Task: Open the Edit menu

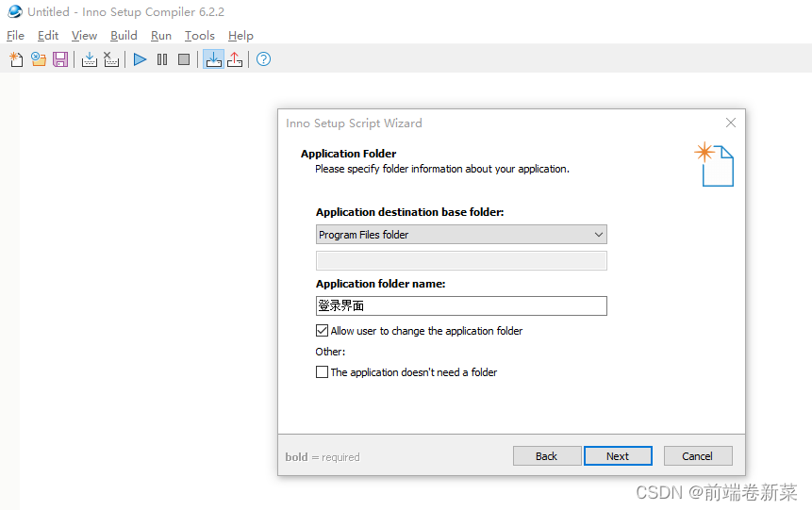Action: pyautogui.click(x=48, y=36)
